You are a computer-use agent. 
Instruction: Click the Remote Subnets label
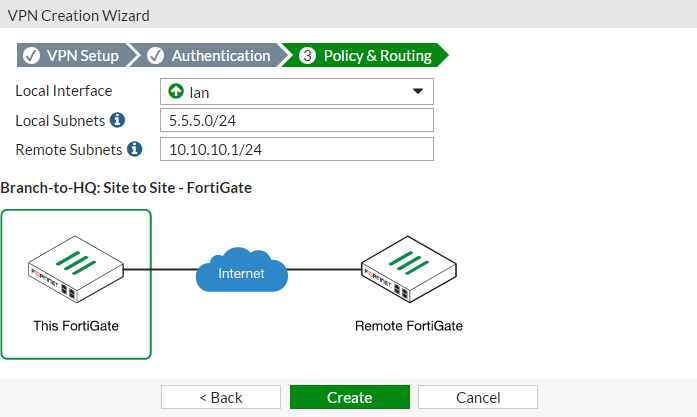coord(68,150)
